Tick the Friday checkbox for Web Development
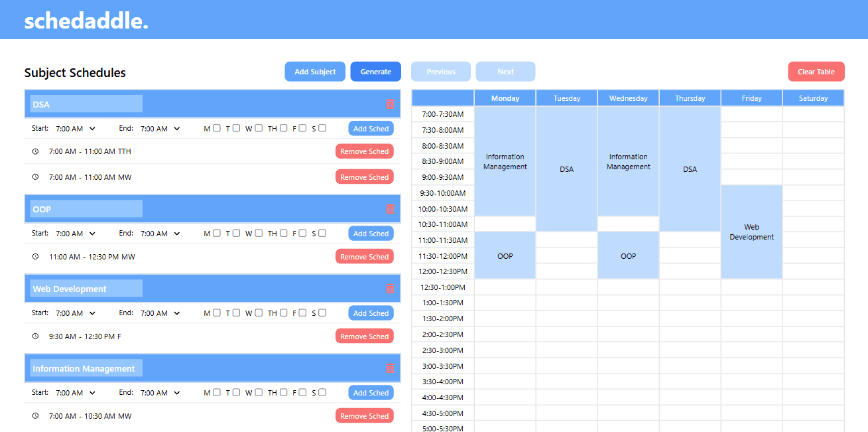Image resolution: width=868 pixels, height=432 pixels. pyautogui.click(x=302, y=313)
